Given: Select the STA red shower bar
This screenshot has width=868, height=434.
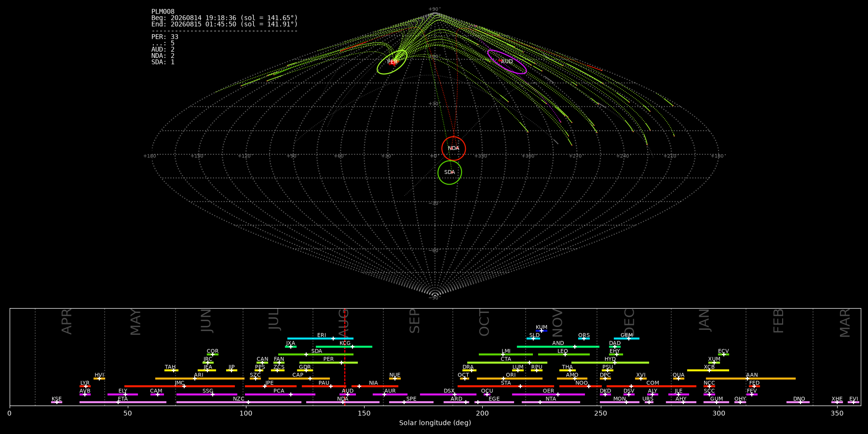Looking at the screenshot, I should [506, 386].
